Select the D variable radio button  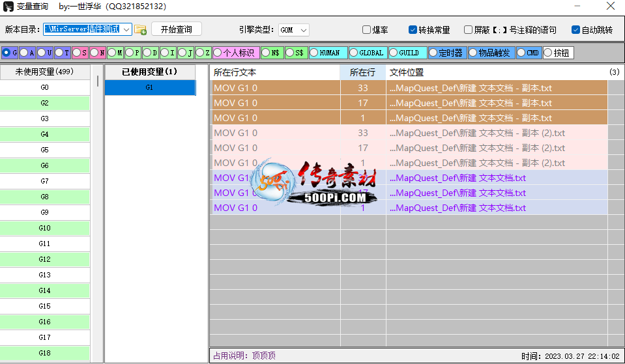click(147, 53)
